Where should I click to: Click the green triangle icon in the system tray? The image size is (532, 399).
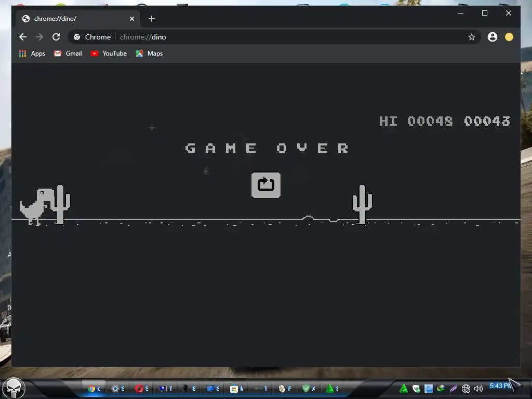click(403, 389)
